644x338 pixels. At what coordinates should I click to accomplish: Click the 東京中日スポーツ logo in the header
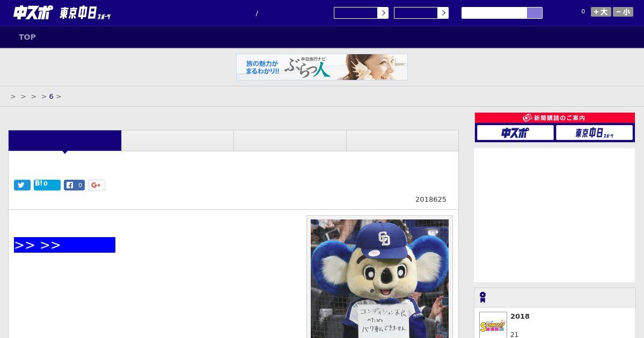click(x=85, y=13)
